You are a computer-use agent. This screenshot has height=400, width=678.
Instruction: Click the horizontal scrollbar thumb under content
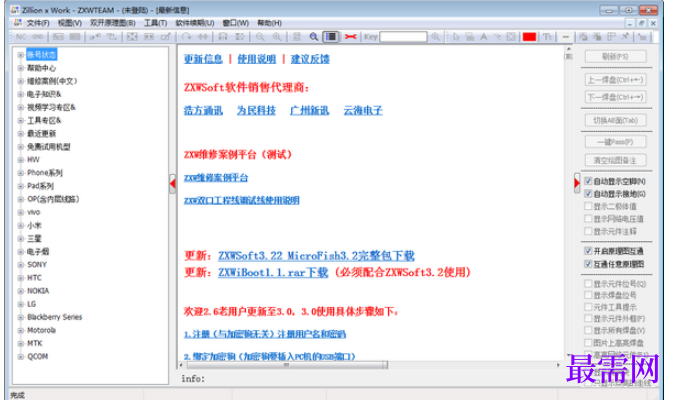point(286,365)
